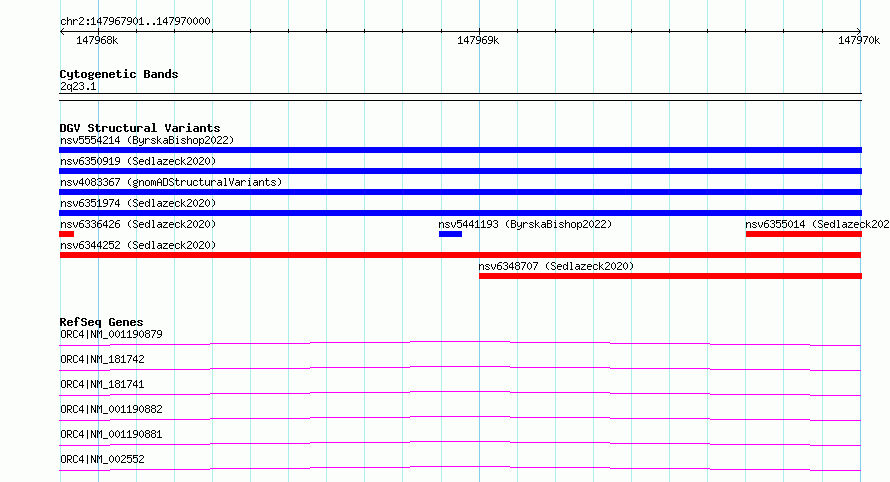Open transcript label ORC4|NM_181741

[102, 384]
